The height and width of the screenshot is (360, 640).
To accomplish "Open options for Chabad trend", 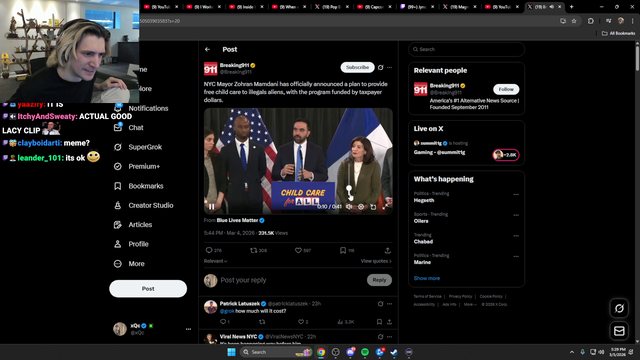I will [x=516, y=236].
